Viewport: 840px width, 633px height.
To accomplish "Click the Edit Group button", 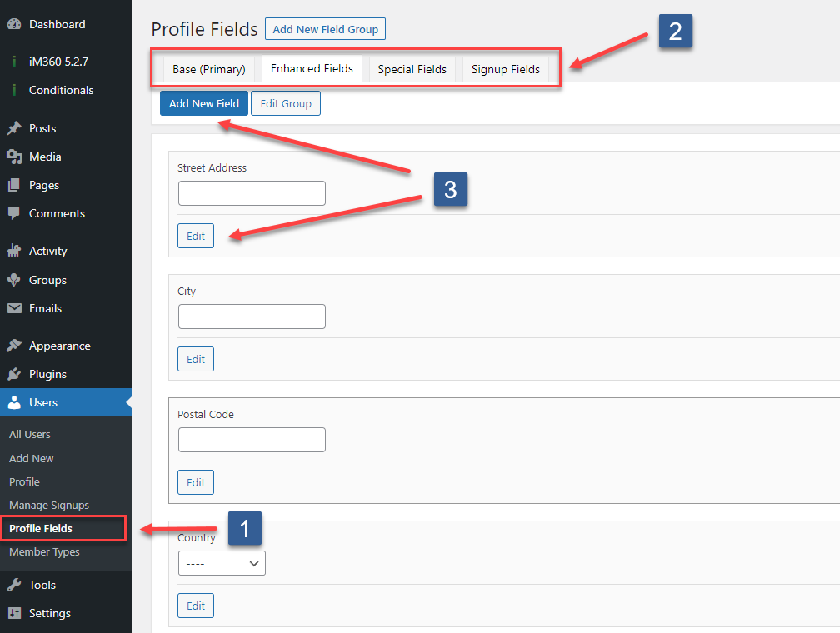I will click(x=285, y=102).
